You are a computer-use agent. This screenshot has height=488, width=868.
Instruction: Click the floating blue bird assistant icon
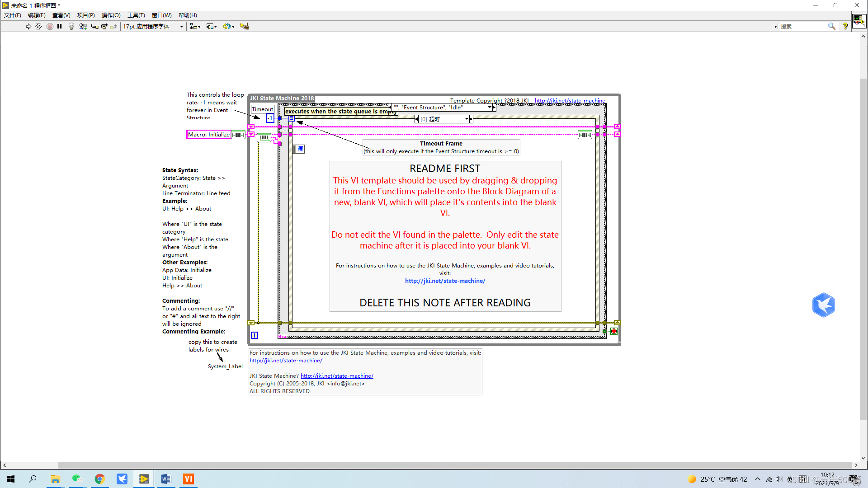pos(824,305)
